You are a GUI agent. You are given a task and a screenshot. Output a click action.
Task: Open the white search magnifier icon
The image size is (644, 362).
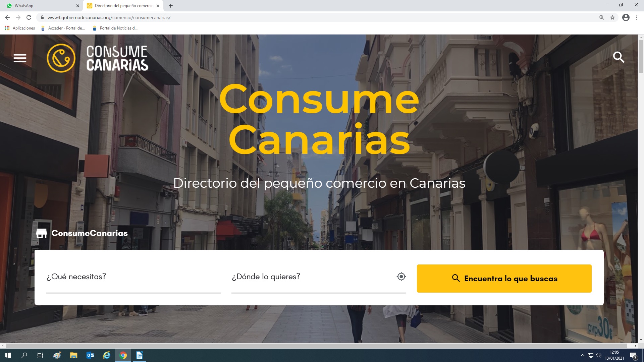(619, 57)
